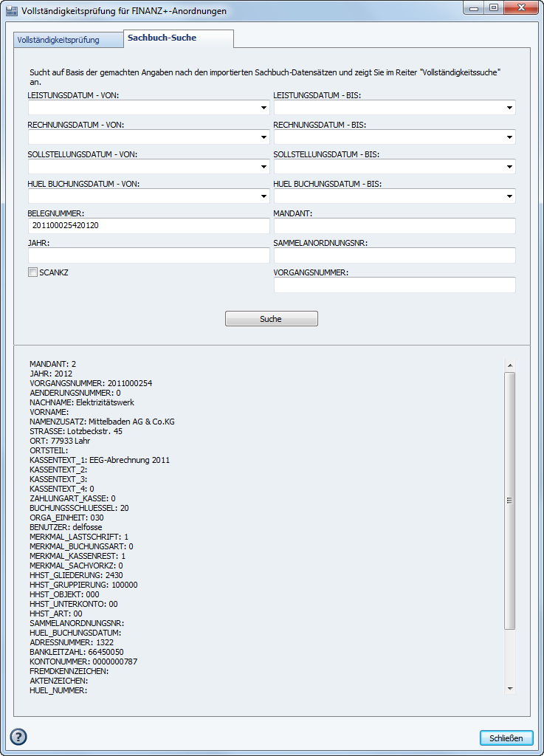
Task: Expand the Sollstellungsdatum - Bis dropdown
Action: click(x=509, y=167)
